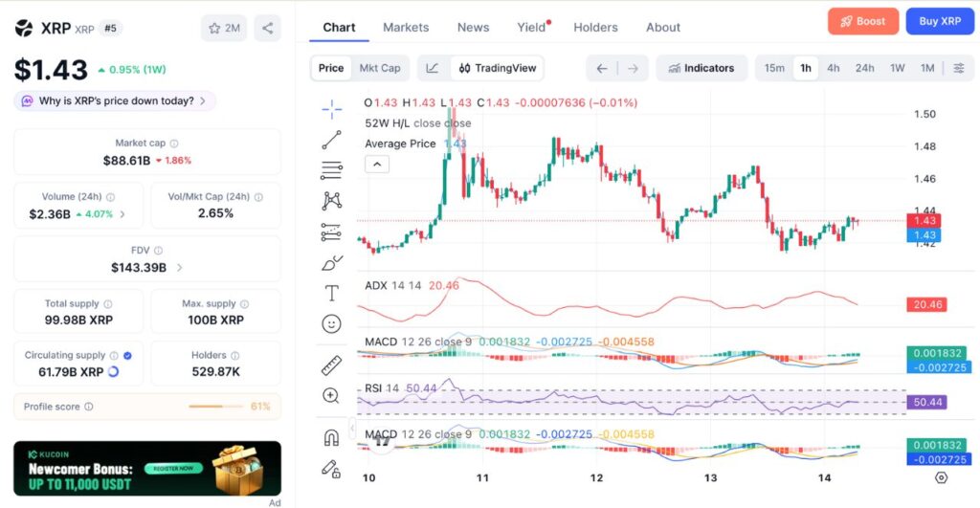The width and height of the screenshot is (980, 508).
Task: Toggle lock all drawing tools
Action: [x=331, y=469]
